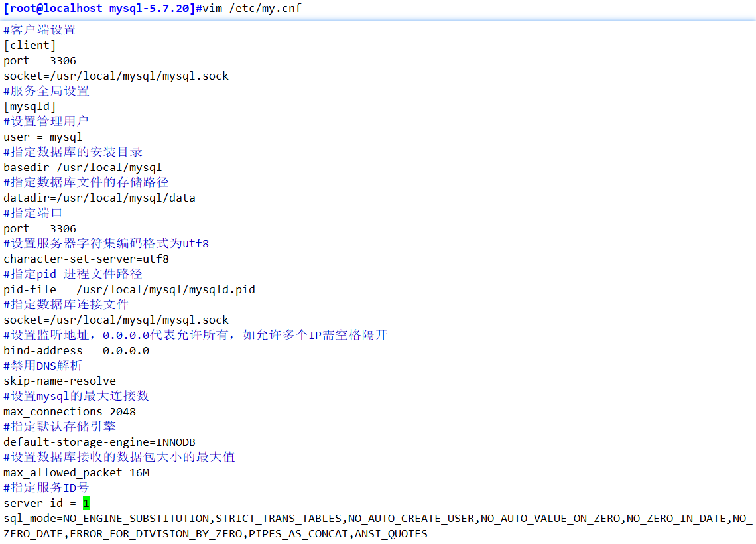Click 'NO_AUTO_CREATE_USER' in the sql_mode line

pyautogui.click(x=411, y=519)
